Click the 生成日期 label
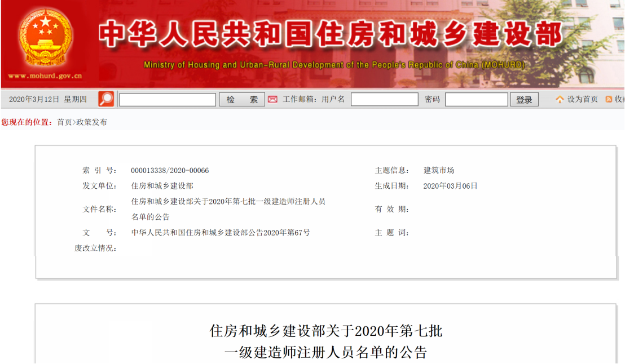 point(392,186)
